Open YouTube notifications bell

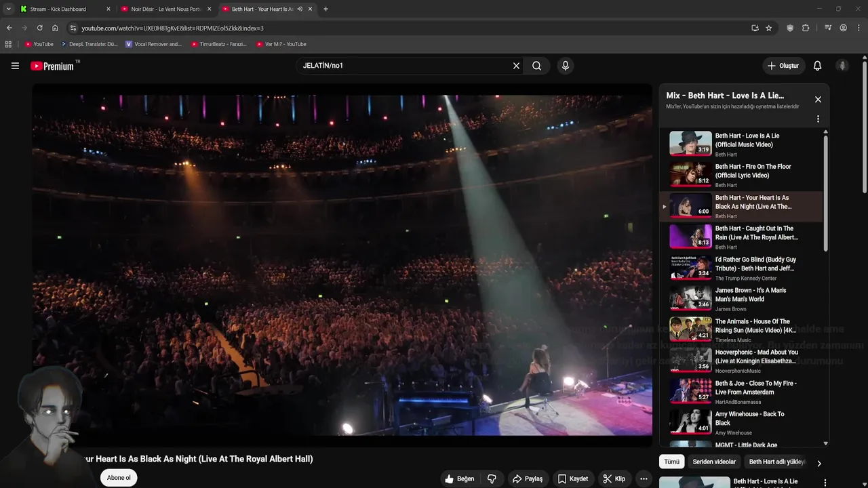[817, 66]
